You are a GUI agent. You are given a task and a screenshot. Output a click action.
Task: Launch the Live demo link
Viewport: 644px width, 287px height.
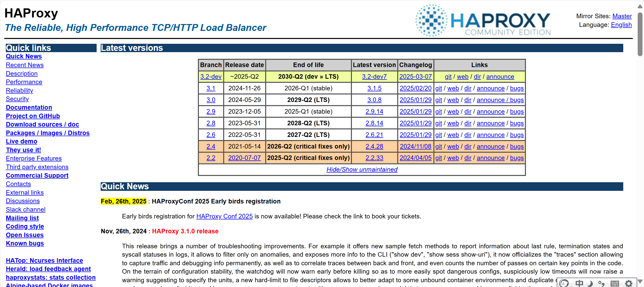pos(22,141)
